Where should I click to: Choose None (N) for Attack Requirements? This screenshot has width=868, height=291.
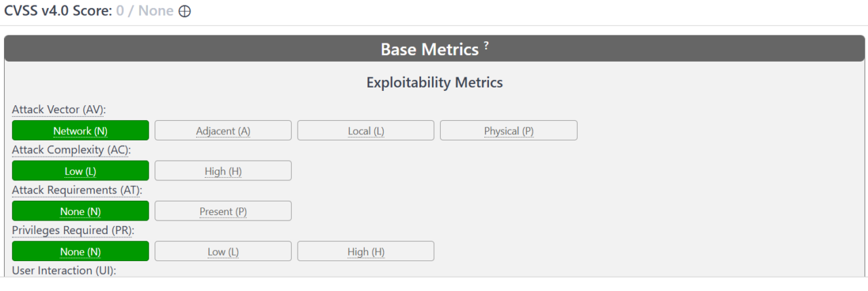tap(81, 211)
